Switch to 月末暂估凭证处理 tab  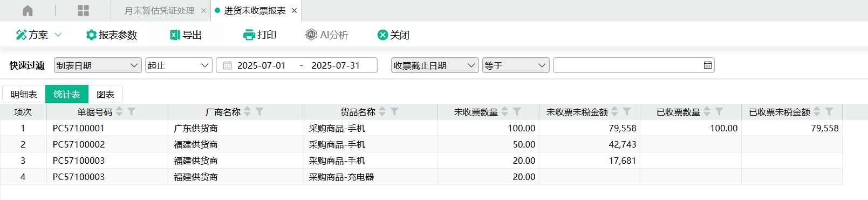pyautogui.click(x=159, y=11)
